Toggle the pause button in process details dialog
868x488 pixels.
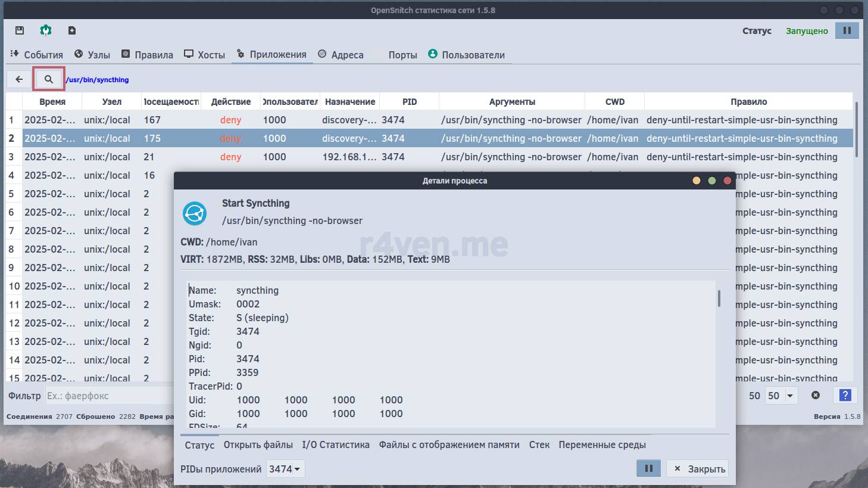648,468
